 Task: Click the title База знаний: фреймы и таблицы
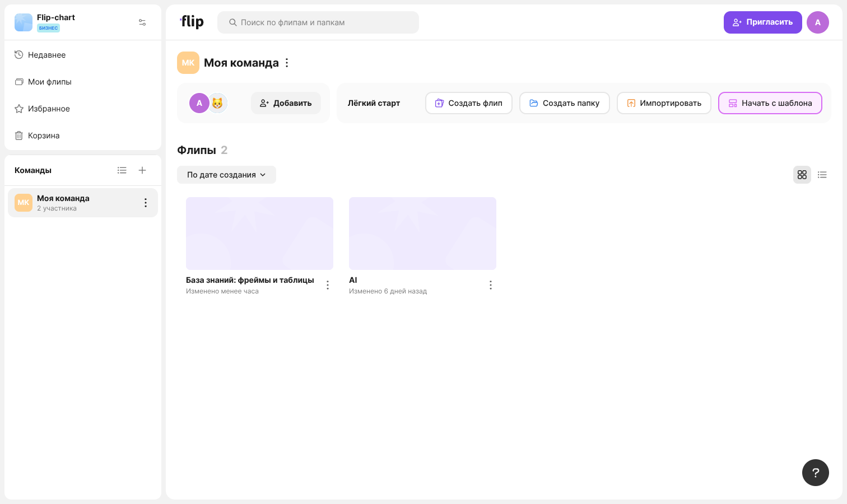click(250, 280)
